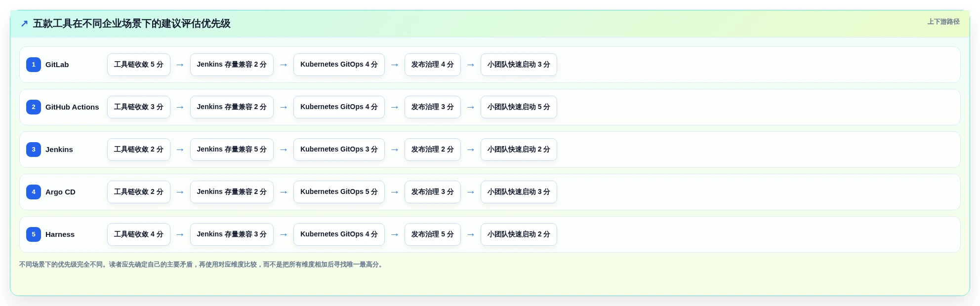Click the 上下游路径 label
The height and width of the screenshot is (306, 980).
[943, 22]
